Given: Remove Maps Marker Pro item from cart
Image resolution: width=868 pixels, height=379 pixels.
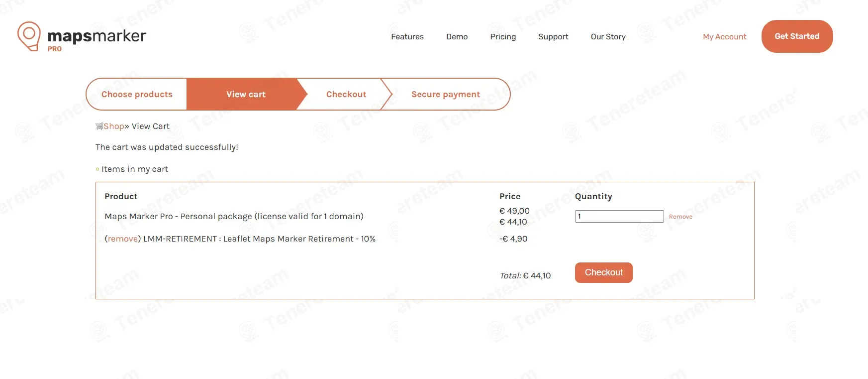Looking at the screenshot, I should [x=680, y=217].
